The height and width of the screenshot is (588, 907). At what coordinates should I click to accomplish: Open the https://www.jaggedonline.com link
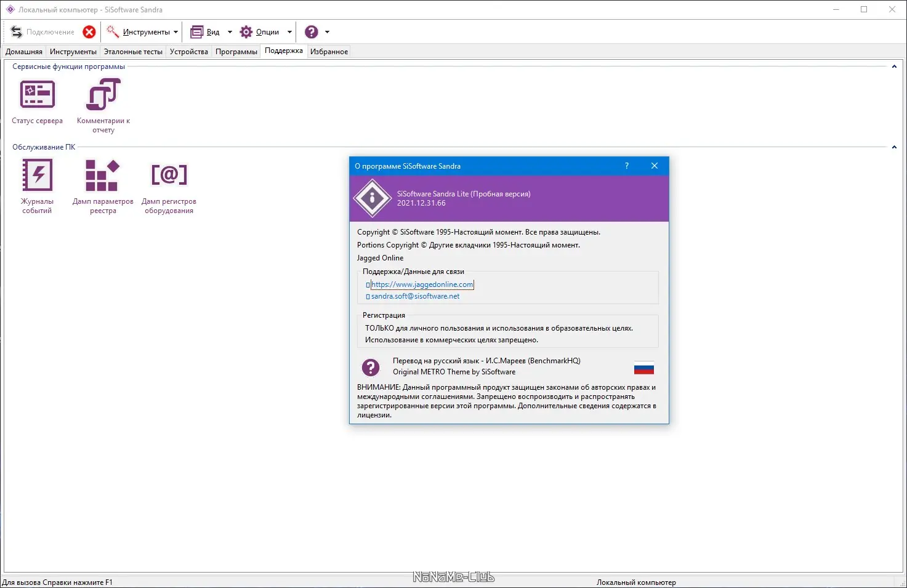422,284
